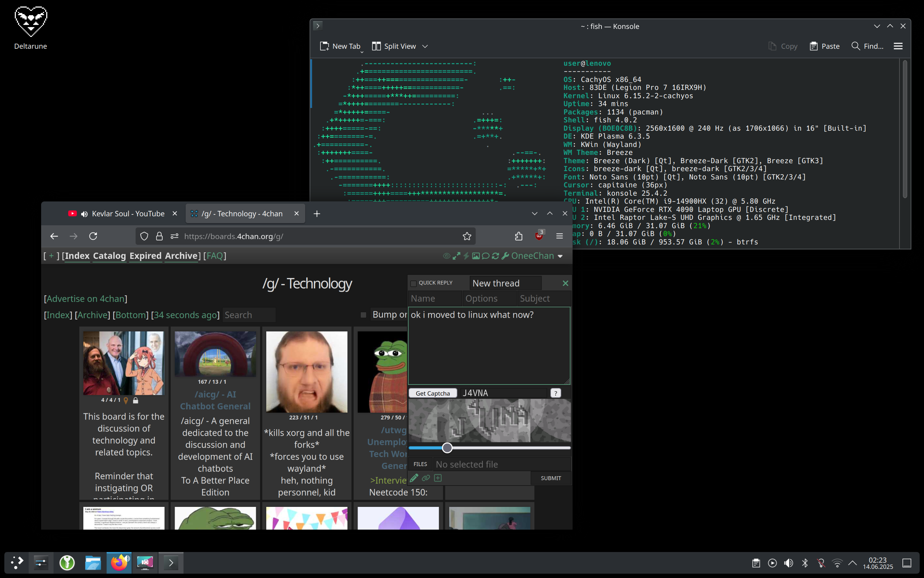Toggle the eye watcher icon in header
The width and height of the screenshot is (924, 578).
446,256
